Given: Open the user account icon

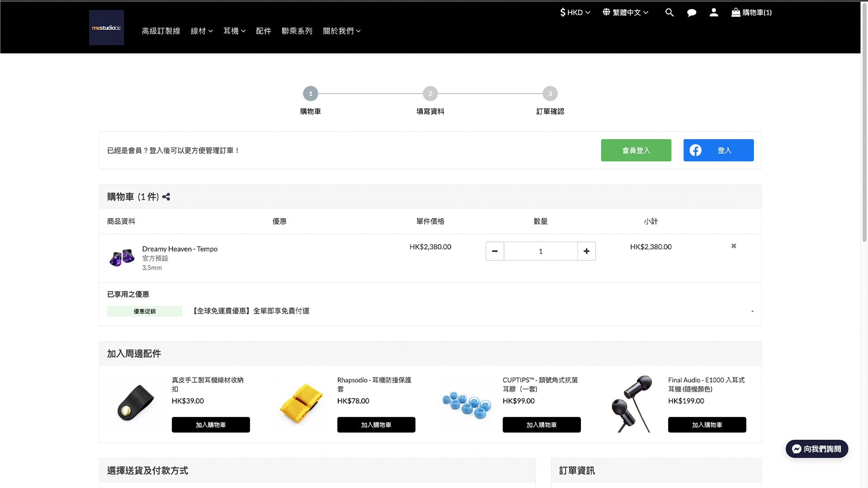Looking at the screenshot, I should (x=714, y=13).
